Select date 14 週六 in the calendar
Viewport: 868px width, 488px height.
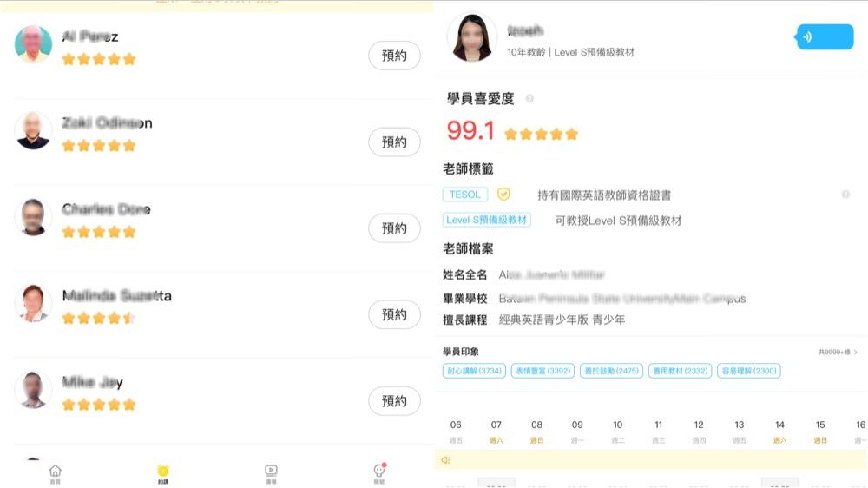pyautogui.click(x=779, y=431)
